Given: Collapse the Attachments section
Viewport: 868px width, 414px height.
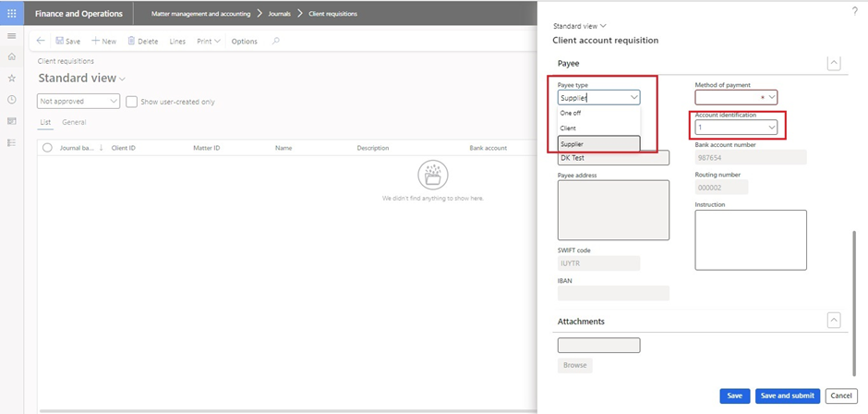Looking at the screenshot, I should (x=833, y=321).
